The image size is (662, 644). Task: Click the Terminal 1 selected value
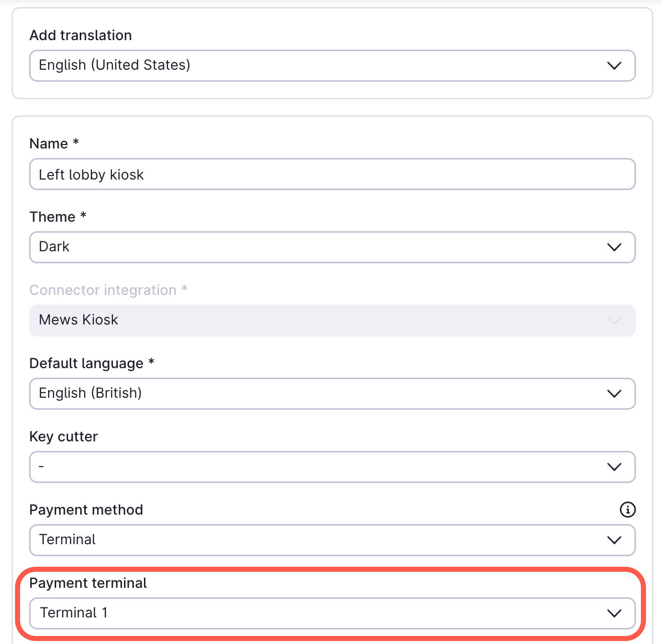(x=73, y=613)
